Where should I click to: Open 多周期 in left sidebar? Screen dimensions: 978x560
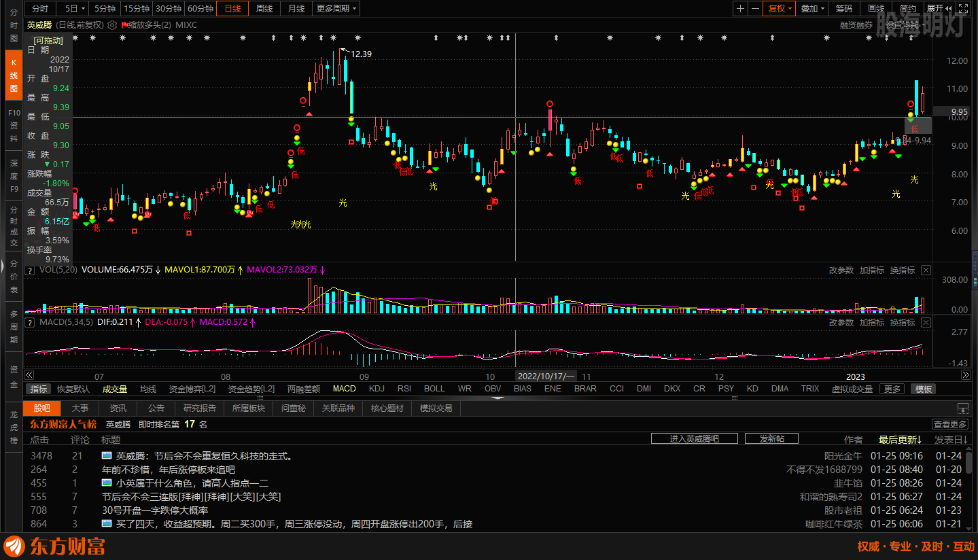pos(14,326)
